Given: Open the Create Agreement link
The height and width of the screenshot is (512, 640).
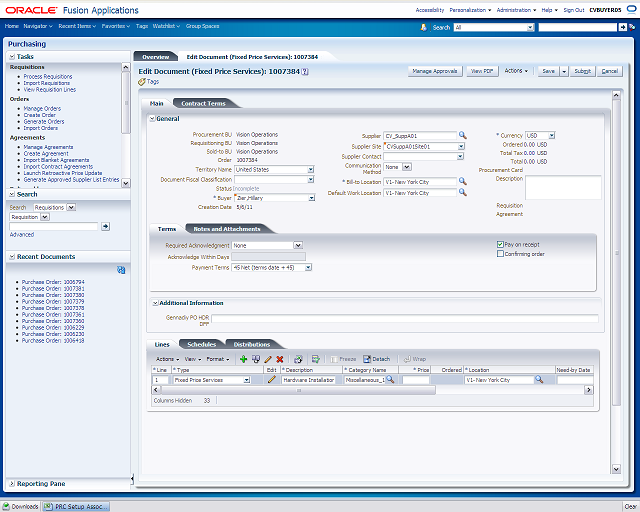Looking at the screenshot, I should [46, 154].
